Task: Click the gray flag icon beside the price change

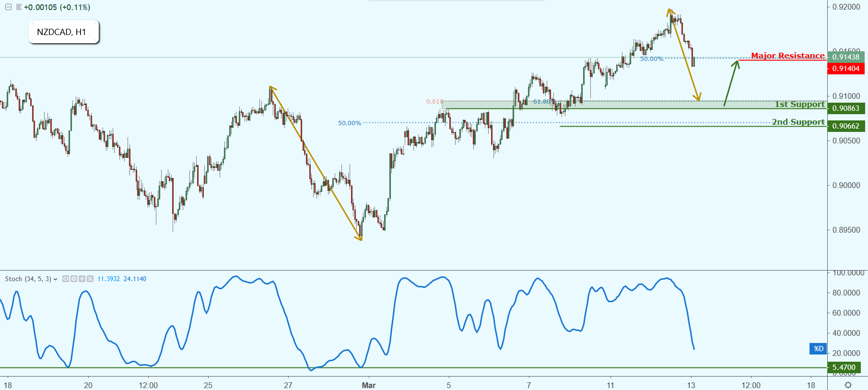Action: point(19,7)
